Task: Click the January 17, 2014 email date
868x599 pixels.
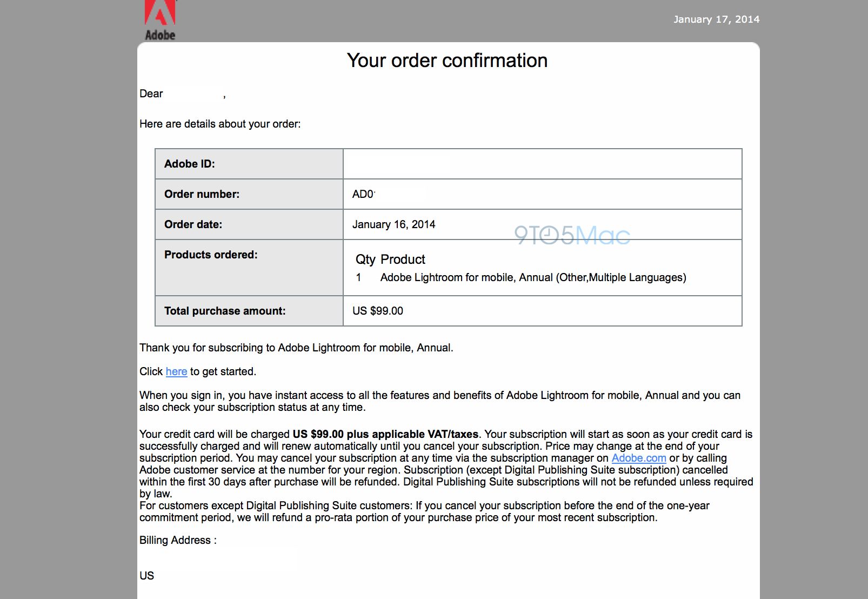Action: (x=716, y=19)
